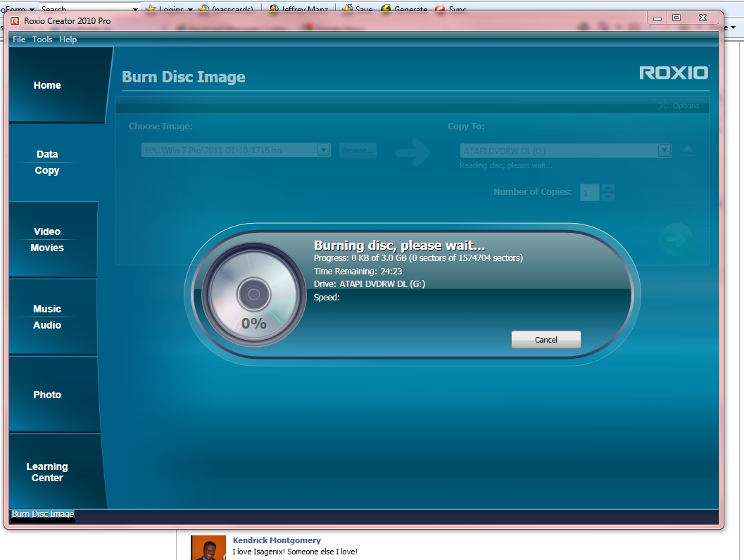Open the Search field dropdown arrow in browser toolbar
Viewport: 744px width, 560px height.
(x=135, y=8)
